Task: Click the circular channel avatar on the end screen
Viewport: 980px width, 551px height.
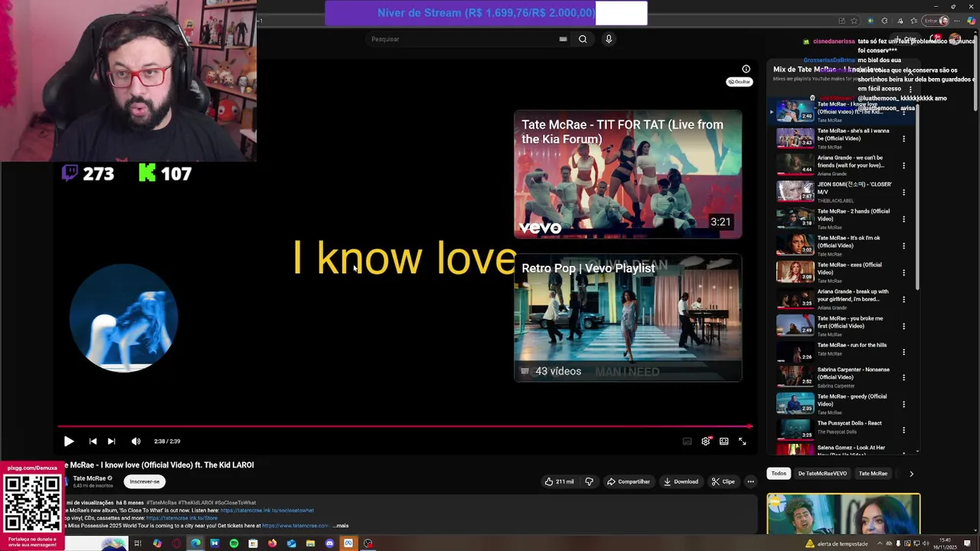Action: pyautogui.click(x=124, y=318)
